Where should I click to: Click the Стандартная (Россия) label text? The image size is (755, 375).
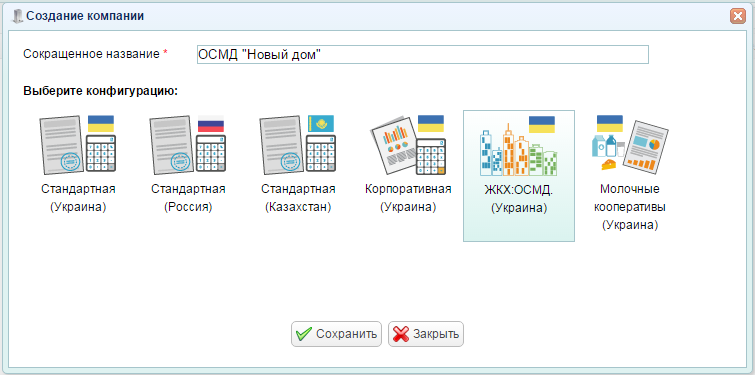(x=188, y=198)
